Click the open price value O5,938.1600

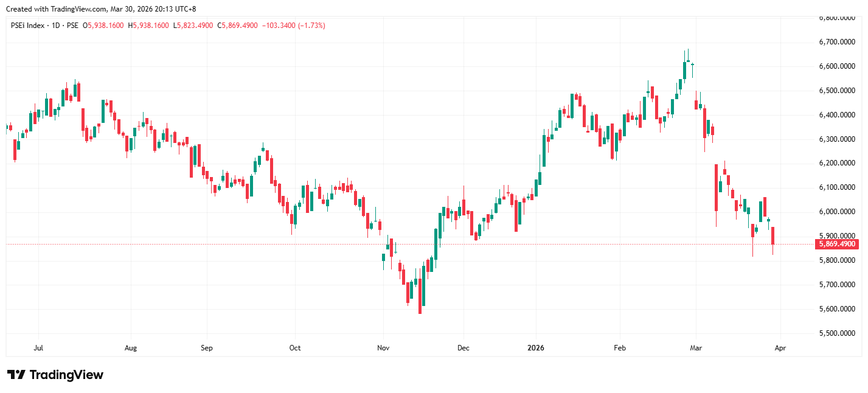[103, 26]
